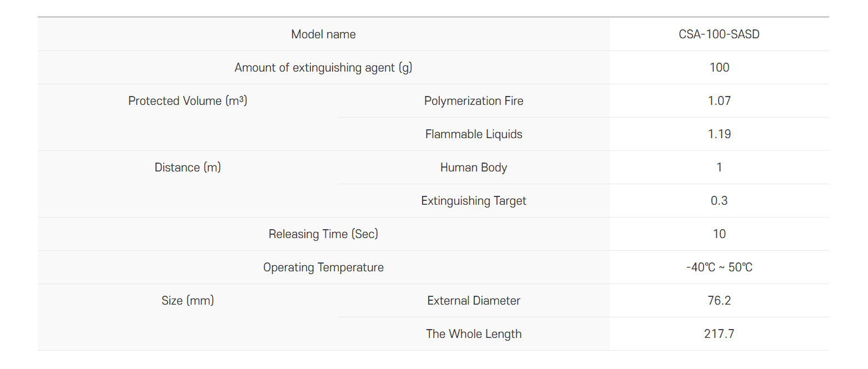Click the -40℃ ~ 50℃ temperature value
This screenshot has height=369, width=868.
(x=719, y=267)
